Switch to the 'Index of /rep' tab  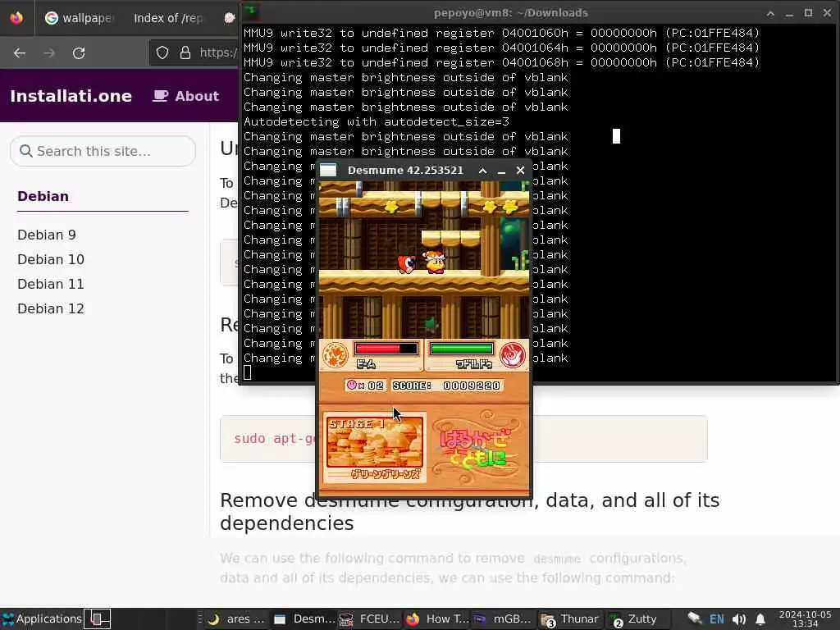point(168,18)
